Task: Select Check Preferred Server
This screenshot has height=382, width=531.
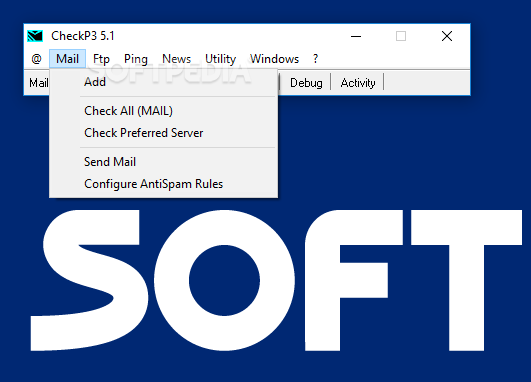Action: (164, 133)
